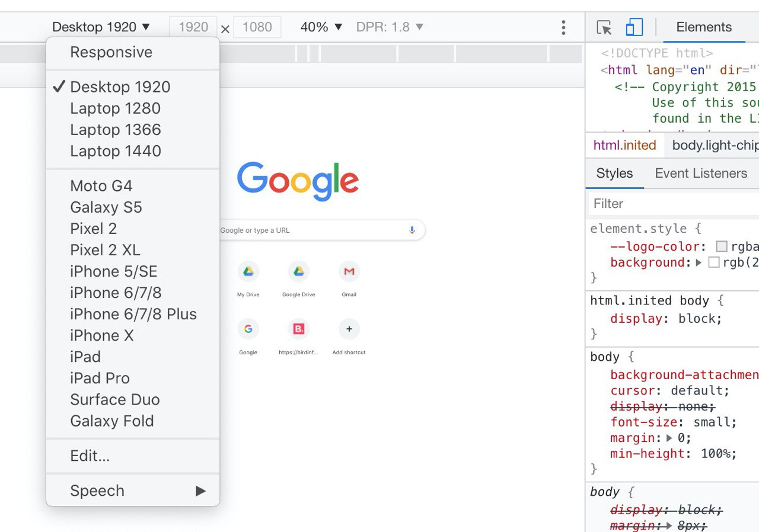Click the 'cursor: default;' declaration
The image size is (759, 532).
[670, 391]
